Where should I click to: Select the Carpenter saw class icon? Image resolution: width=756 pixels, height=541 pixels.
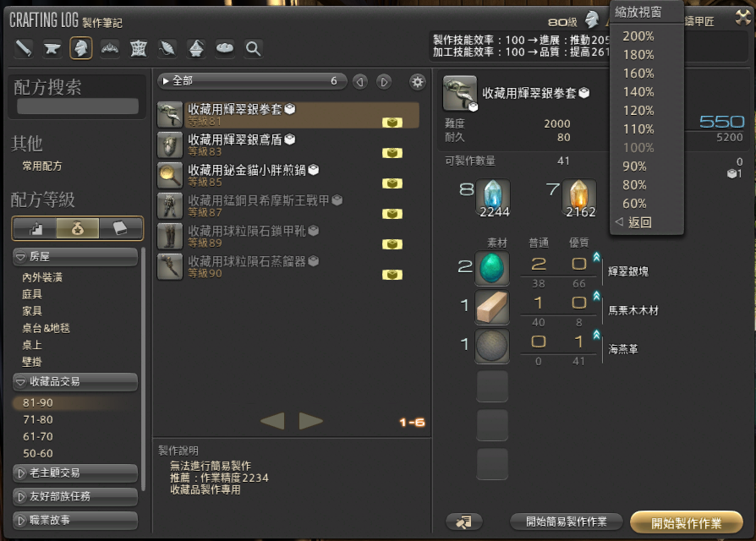(x=23, y=48)
